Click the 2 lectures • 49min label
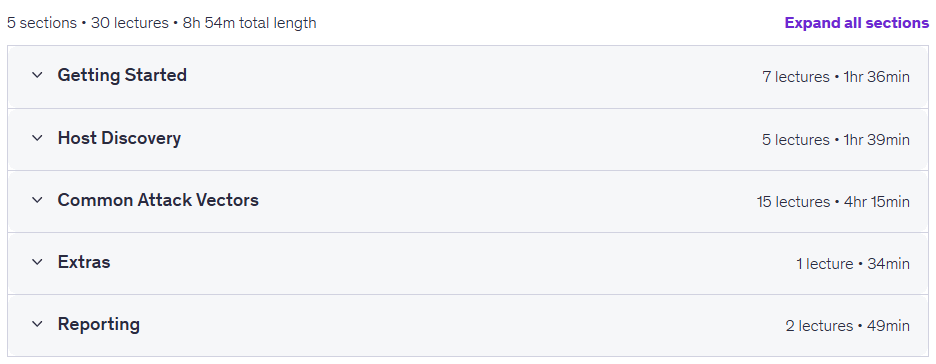Image resolution: width=936 pixels, height=364 pixels. click(x=848, y=326)
